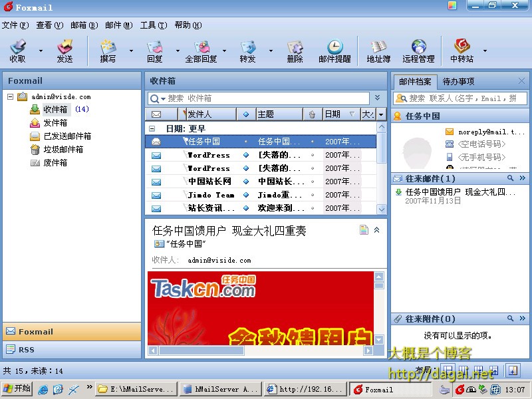Reply using the 回复 toolbar icon
532x399 pixels.
(x=155, y=47)
